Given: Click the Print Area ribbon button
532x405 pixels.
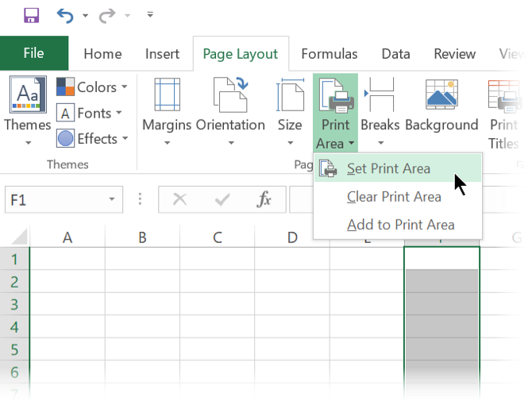Looking at the screenshot, I should [336, 113].
